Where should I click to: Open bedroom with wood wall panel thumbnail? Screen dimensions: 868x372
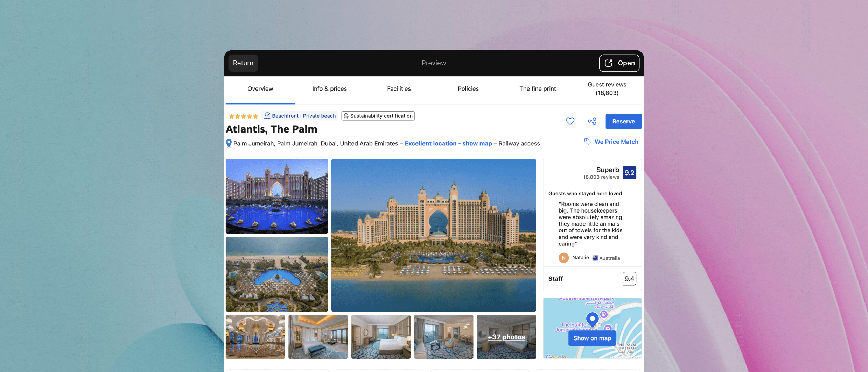(381, 337)
